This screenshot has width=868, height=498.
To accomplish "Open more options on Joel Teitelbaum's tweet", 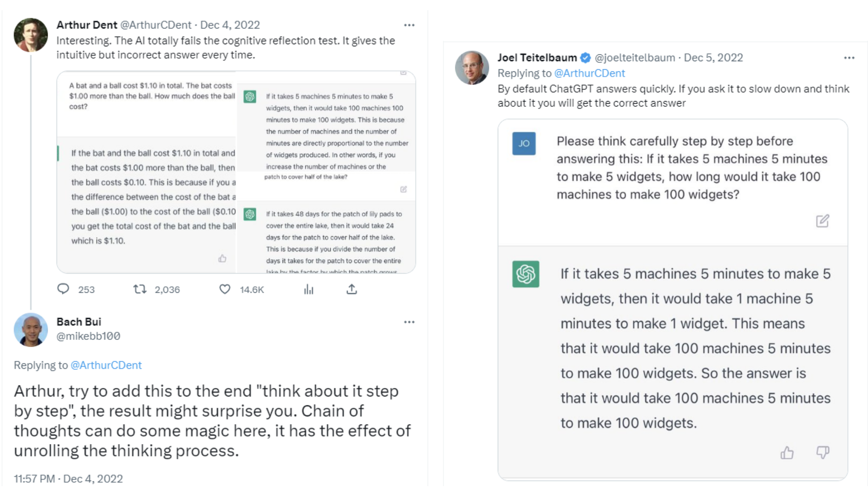I will click(849, 58).
